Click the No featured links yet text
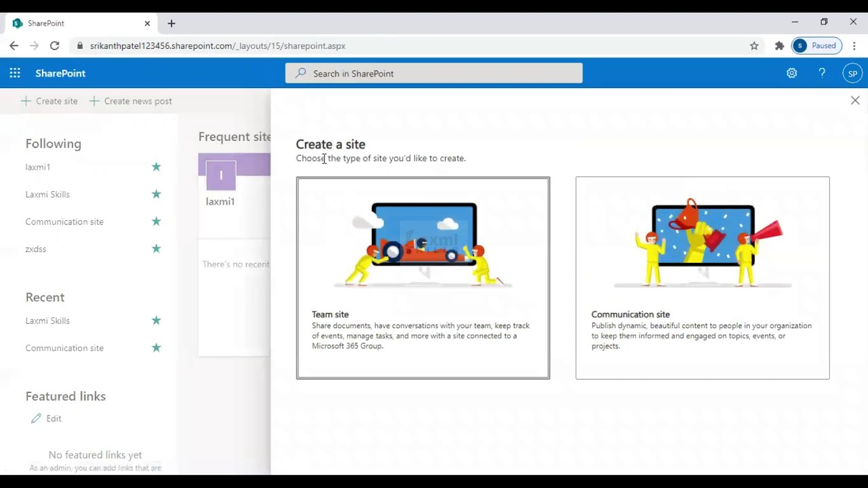The width and height of the screenshot is (868, 488). [95, 455]
